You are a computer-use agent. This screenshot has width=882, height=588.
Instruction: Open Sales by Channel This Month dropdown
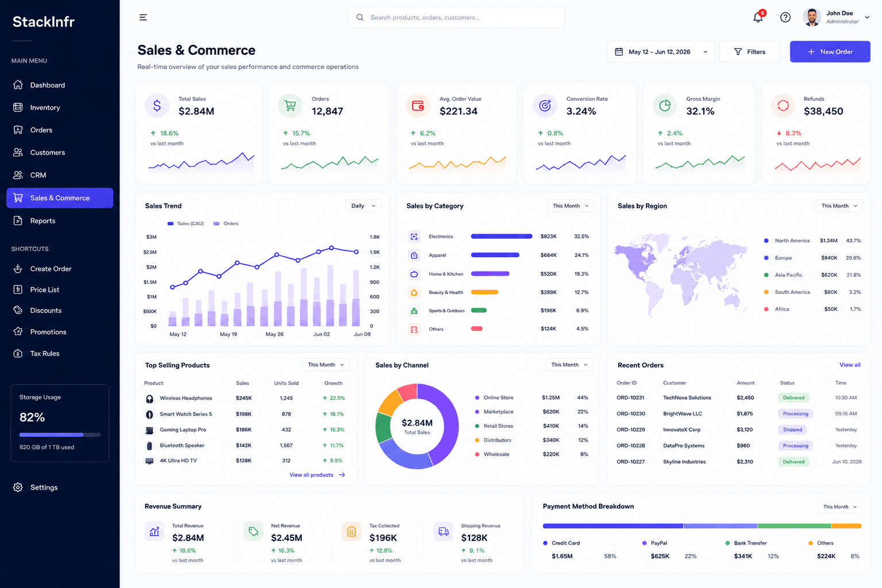[569, 365]
